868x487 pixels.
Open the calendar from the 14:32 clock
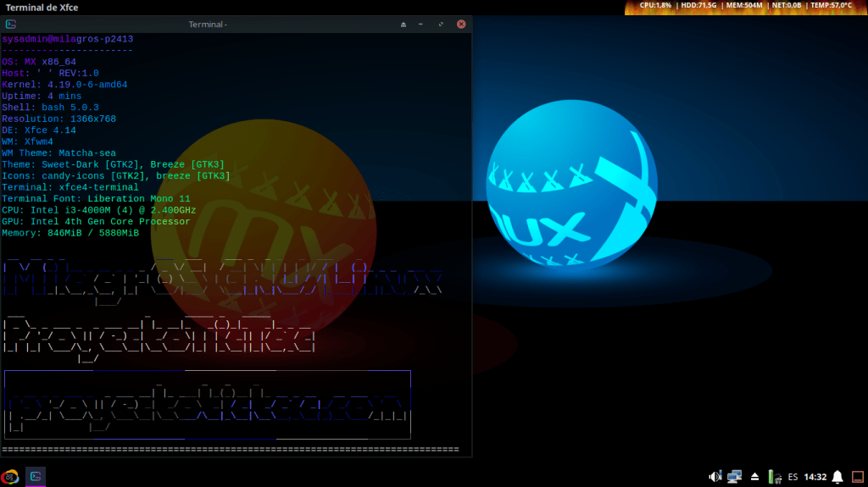[x=815, y=477]
